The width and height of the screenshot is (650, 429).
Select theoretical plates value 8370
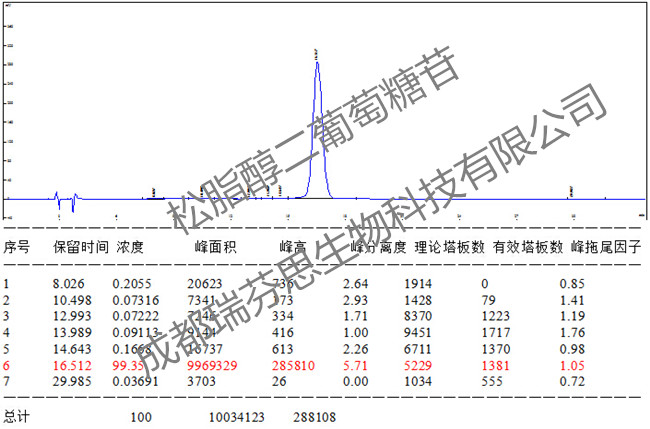coord(418,316)
